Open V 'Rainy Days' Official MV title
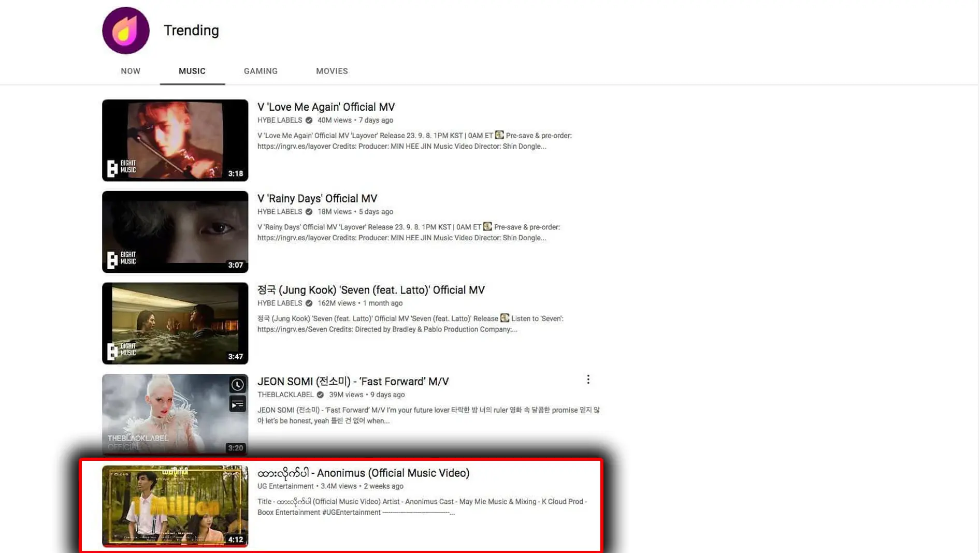980x553 pixels. (318, 199)
